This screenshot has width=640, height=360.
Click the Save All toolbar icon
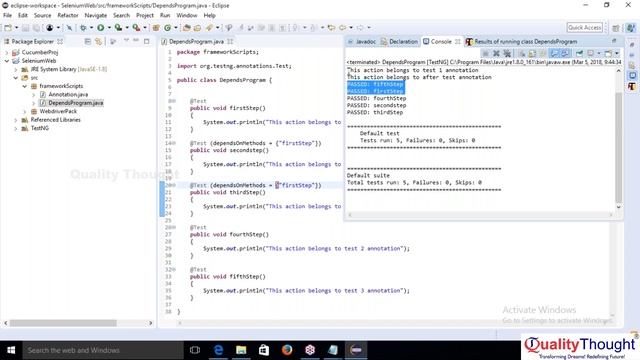tap(36, 28)
